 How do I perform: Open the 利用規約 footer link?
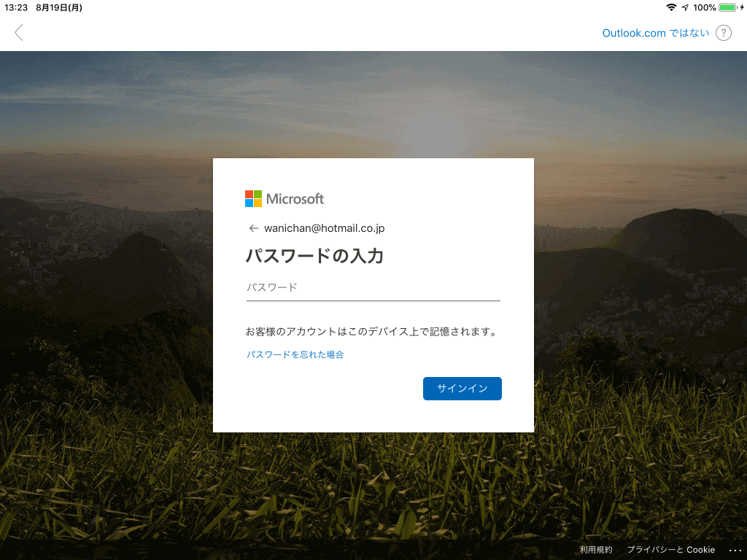tap(595, 550)
